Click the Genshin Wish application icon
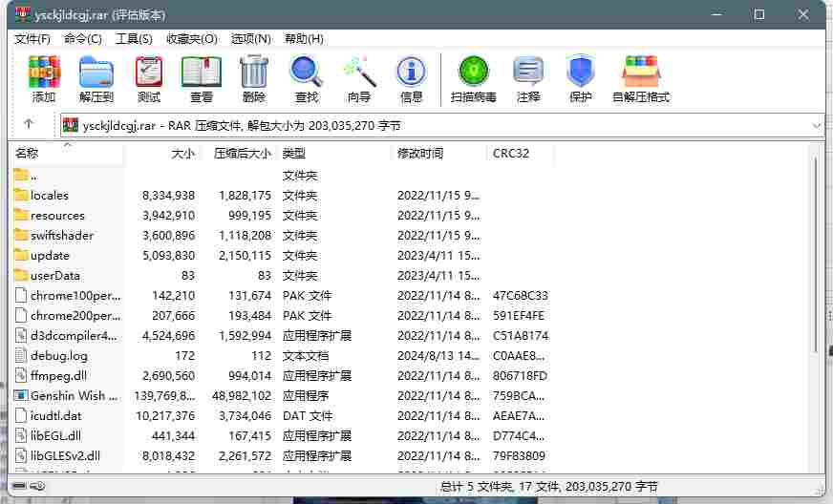 pyautogui.click(x=21, y=395)
